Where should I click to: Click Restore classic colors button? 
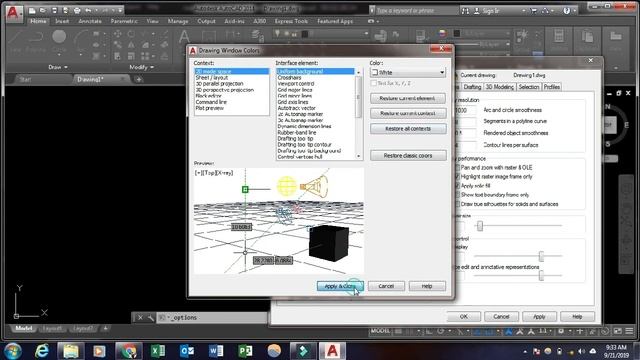(x=408, y=156)
